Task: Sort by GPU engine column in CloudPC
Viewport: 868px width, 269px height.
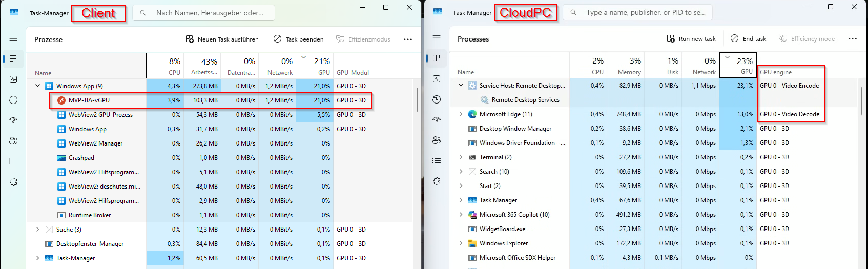Action: coord(808,66)
